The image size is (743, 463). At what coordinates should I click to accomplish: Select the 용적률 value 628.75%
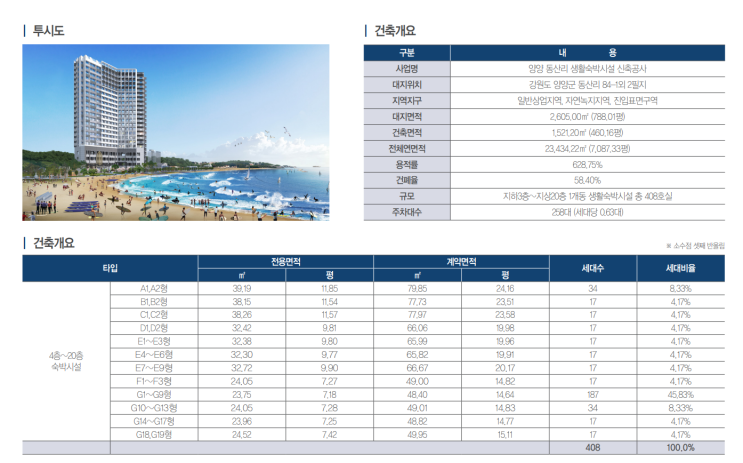click(588, 165)
